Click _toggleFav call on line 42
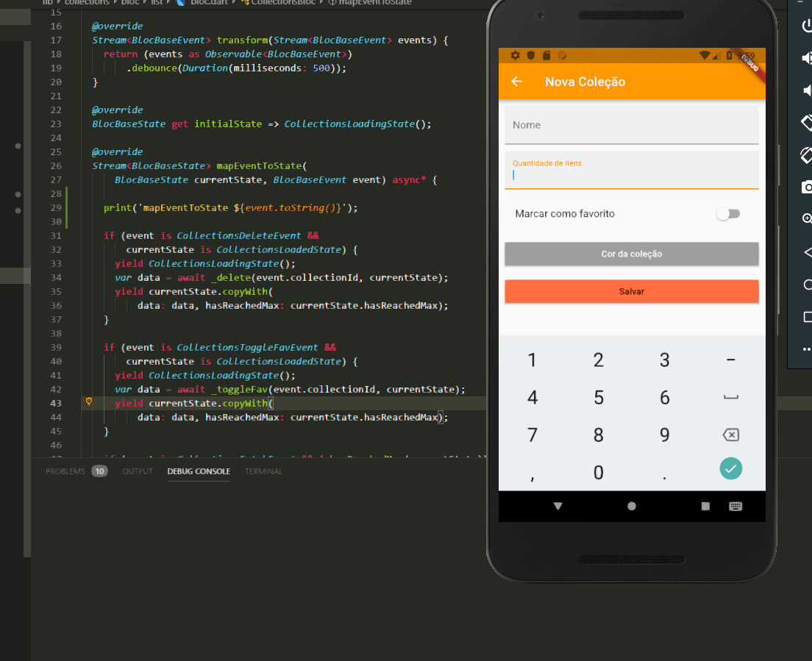 point(239,389)
